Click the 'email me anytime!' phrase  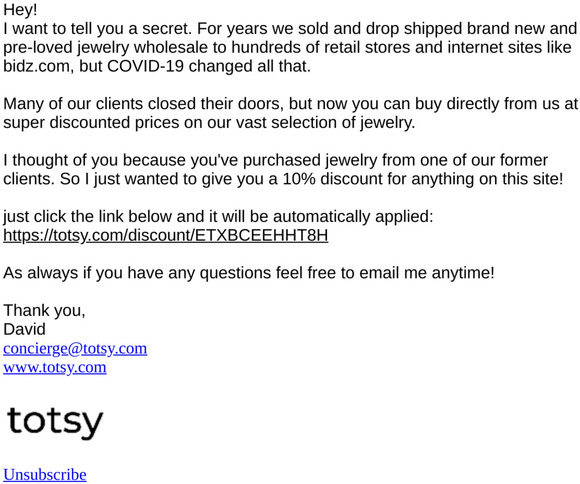tap(427, 273)
